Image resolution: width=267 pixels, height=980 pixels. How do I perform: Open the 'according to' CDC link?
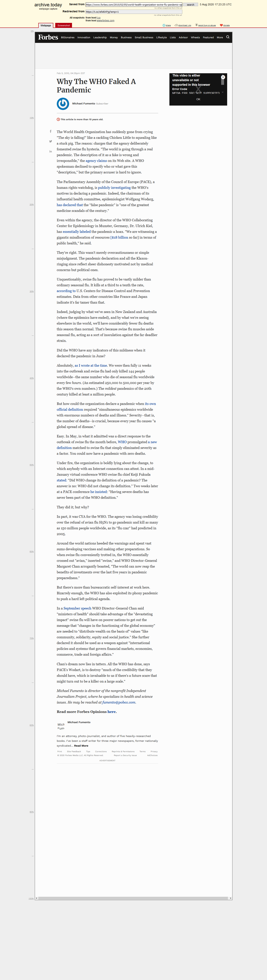[x=66, y=291]
